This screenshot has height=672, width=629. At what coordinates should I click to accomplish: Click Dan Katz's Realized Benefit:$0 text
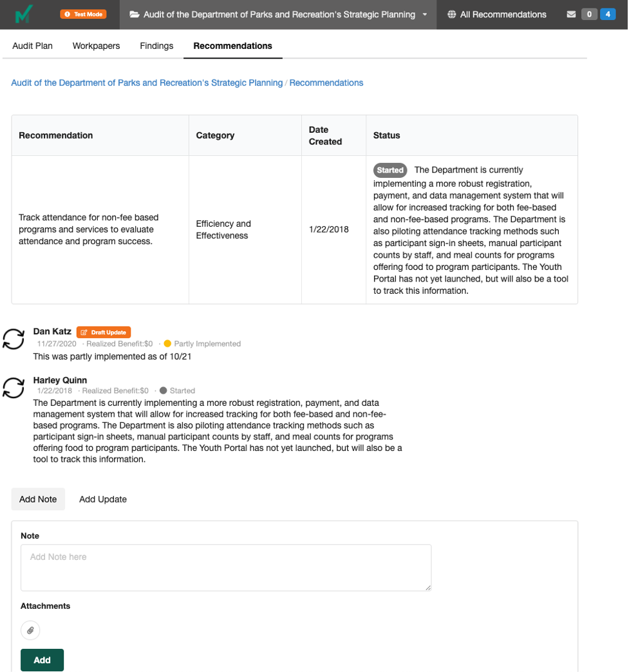[x=120, y=343]
